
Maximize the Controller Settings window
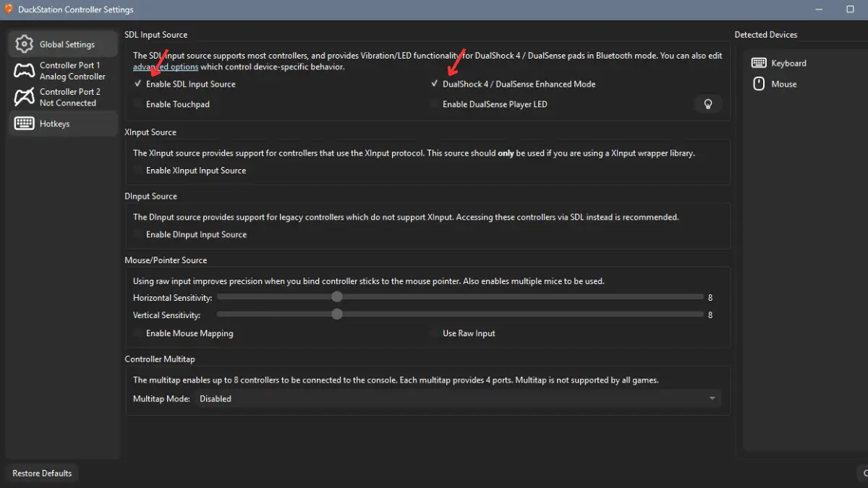click(850, 9)
